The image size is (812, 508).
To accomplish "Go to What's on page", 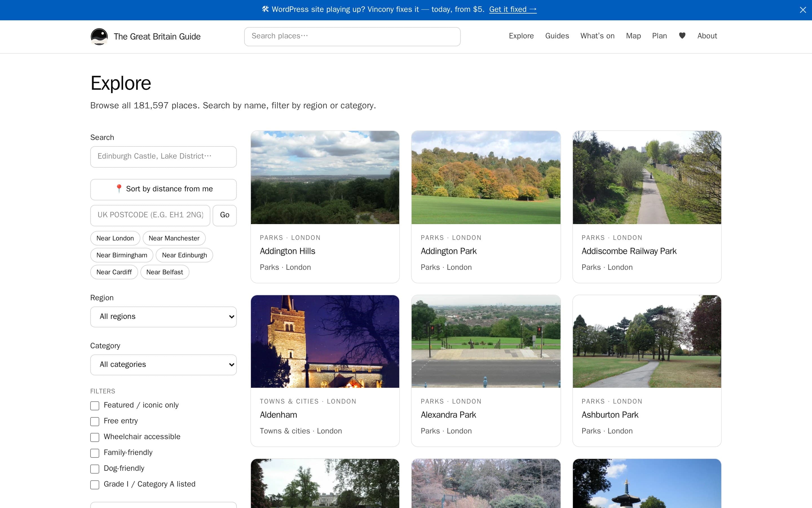I will coord(597,36).
